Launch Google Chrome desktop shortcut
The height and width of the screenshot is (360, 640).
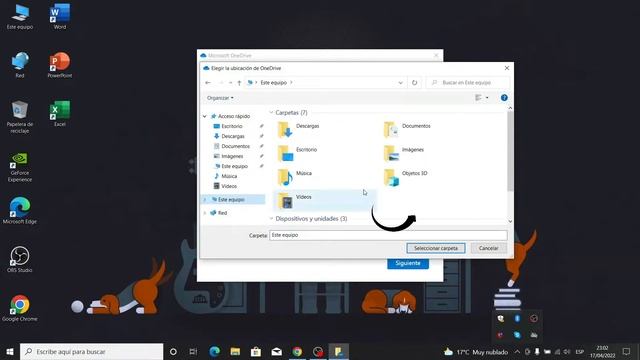click(x=20, y=308)
